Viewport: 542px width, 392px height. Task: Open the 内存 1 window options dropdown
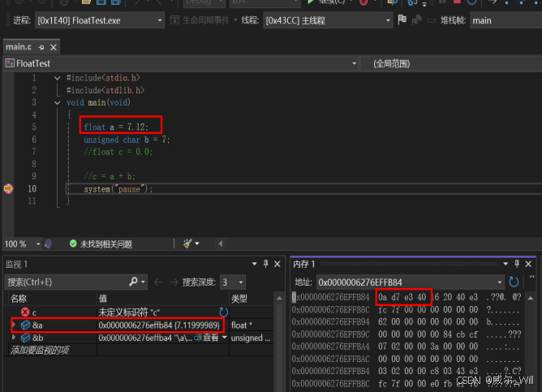[505, 264]
